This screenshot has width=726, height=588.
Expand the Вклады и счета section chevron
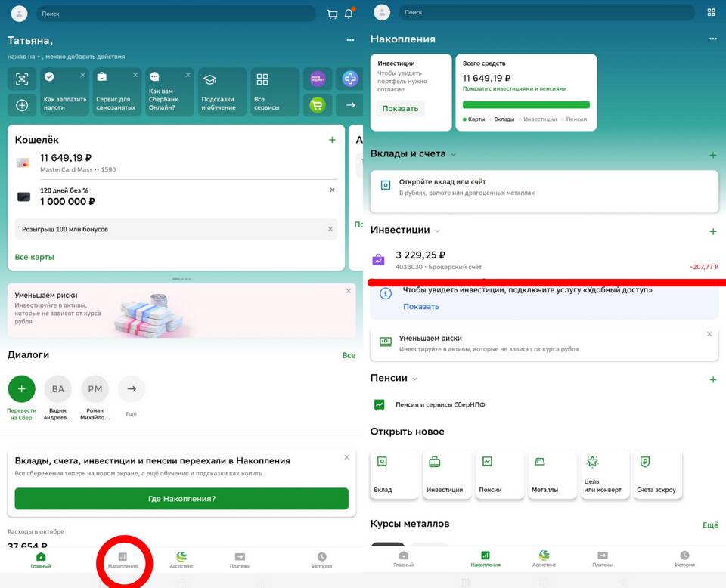[x=454, y=155]
